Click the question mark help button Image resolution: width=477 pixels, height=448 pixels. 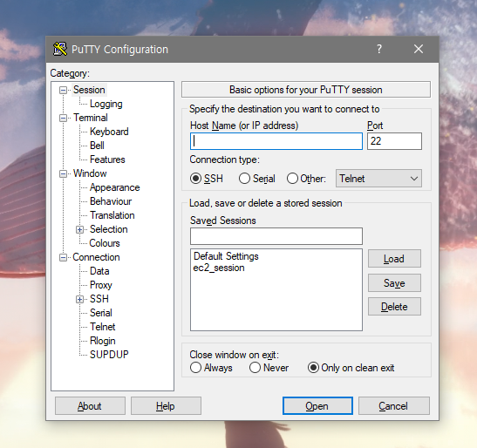point(379,49)
